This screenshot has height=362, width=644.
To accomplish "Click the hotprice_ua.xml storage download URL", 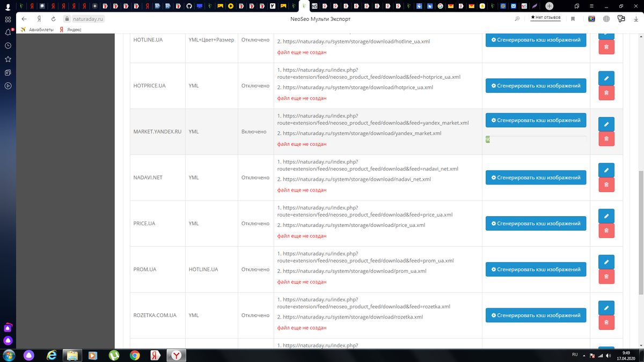I will [358, 87].
